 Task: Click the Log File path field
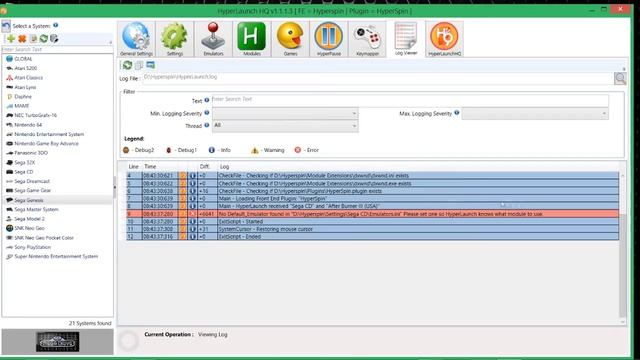pos(377,77)
